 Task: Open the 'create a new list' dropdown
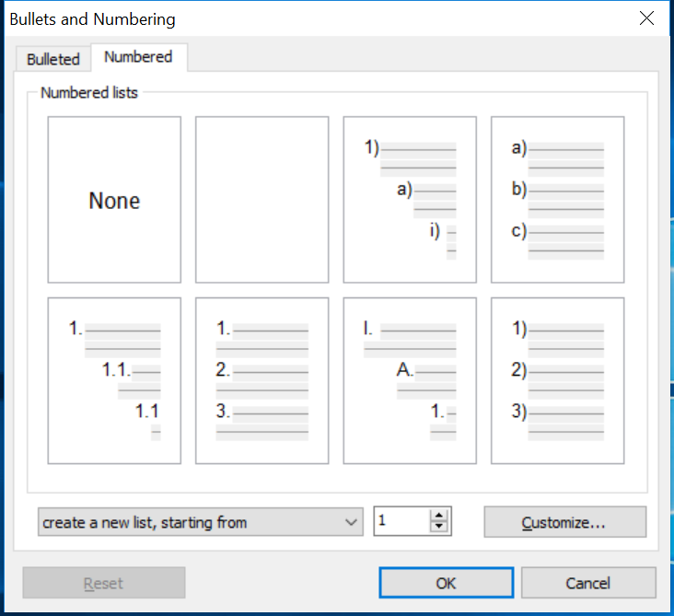200,522
